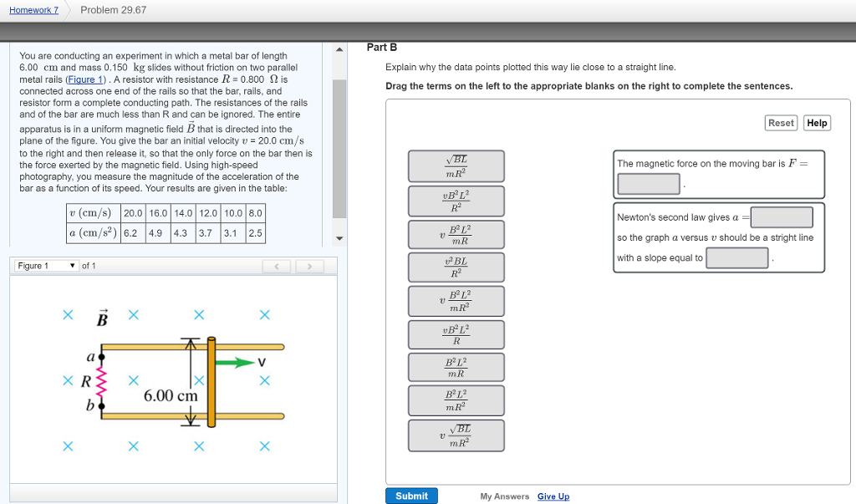Image resolution: width=856 pixels, height=504 pixels.
Task: Open the Help dialog
Action: [817, 123]
